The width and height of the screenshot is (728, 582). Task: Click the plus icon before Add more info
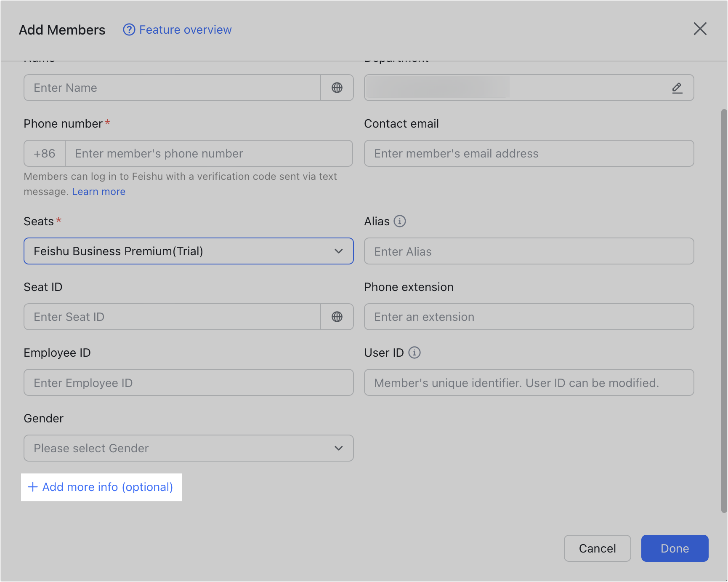pos(33,487)
